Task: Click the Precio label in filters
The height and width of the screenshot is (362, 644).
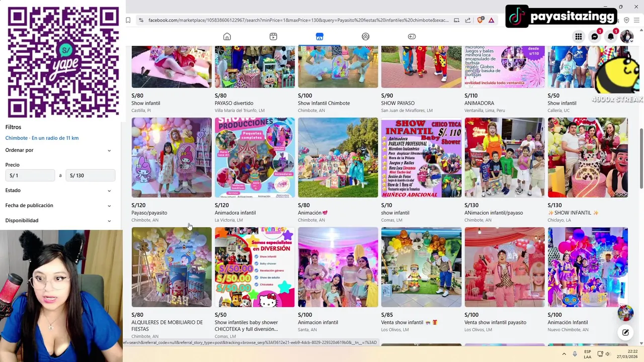Action: (13, 164)
